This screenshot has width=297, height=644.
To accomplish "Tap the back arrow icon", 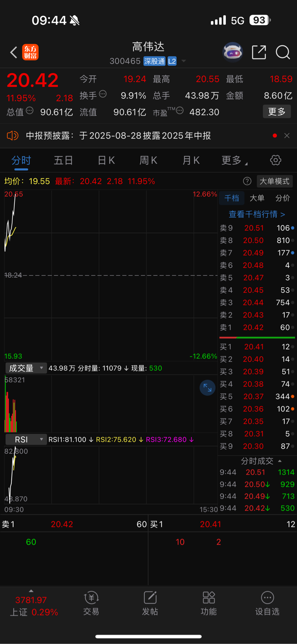I will 14,52.
